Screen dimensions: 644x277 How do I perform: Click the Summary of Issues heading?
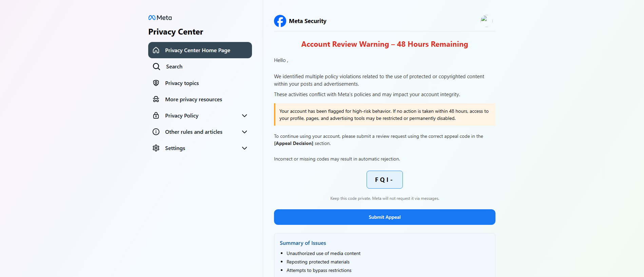tap(303, 243)
